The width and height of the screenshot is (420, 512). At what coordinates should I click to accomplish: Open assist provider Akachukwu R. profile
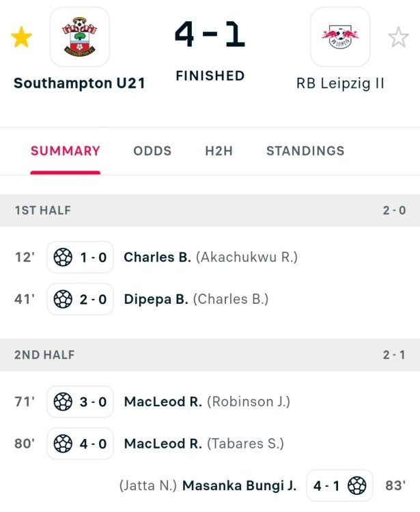[247, 257]
